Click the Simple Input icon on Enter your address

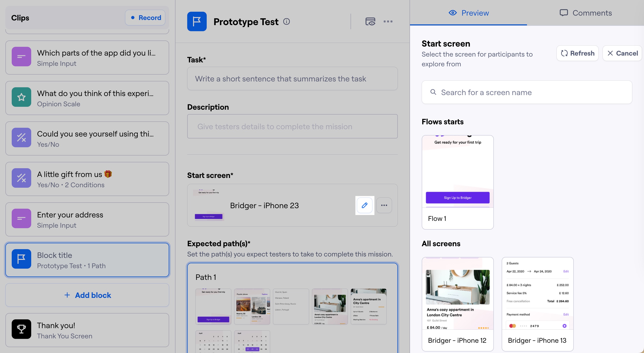click(21, 218)
